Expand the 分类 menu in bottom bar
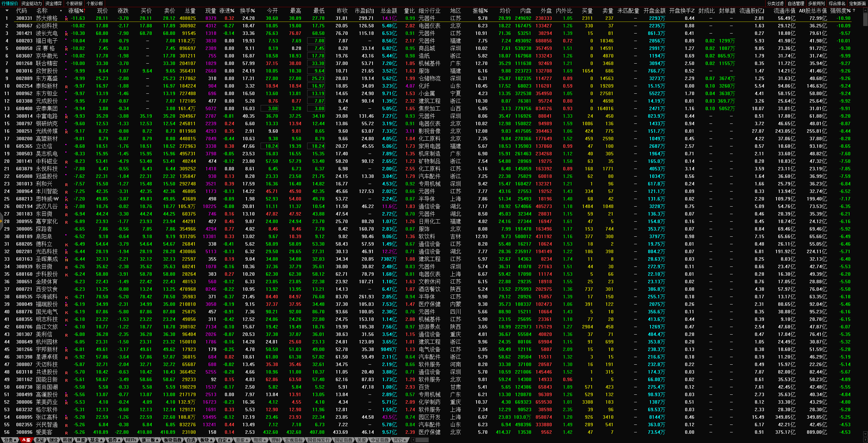This screenshot has width=868, height=443. click(10, 440)
